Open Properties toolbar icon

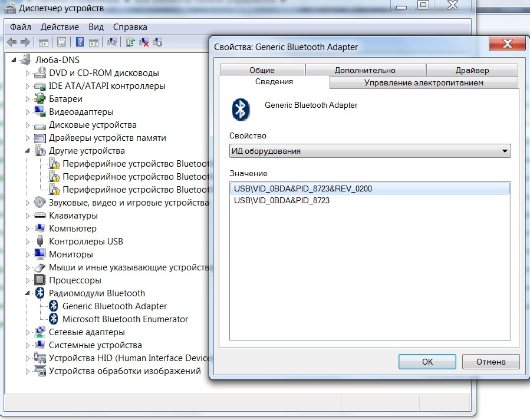(x=61, y=42)
